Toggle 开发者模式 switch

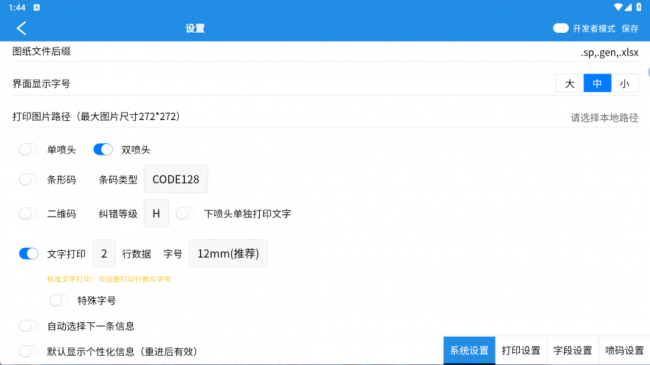[560, 28]
